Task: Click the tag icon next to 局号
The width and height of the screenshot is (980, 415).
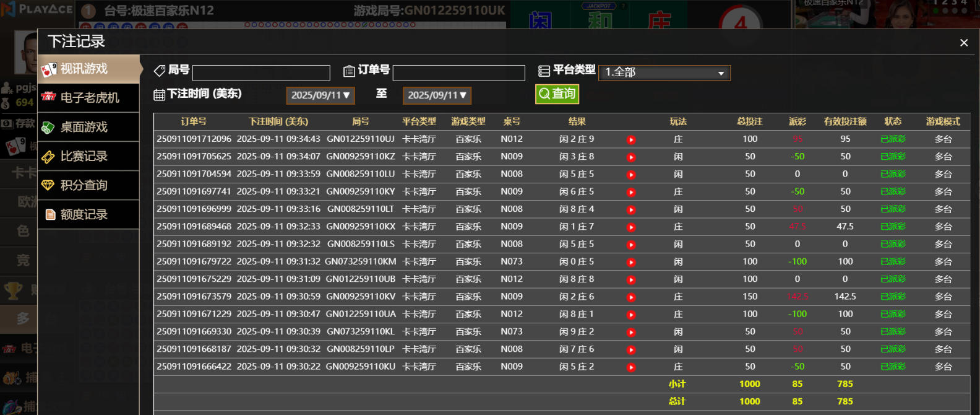Action: (x=160, y=71)
